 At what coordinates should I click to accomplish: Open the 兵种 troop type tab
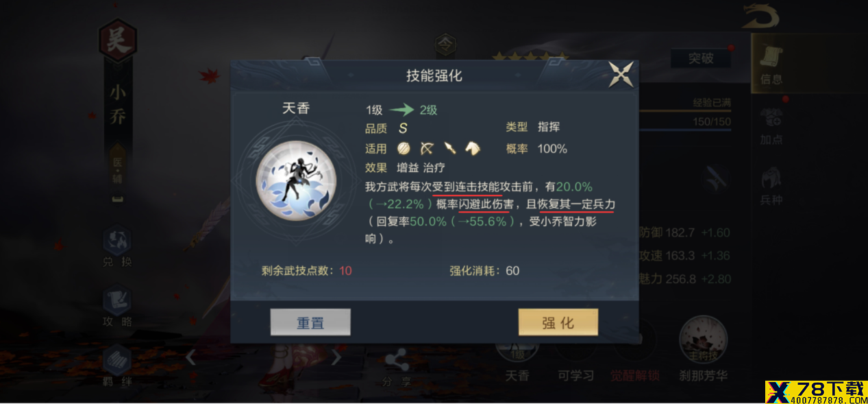click(771, 186)
